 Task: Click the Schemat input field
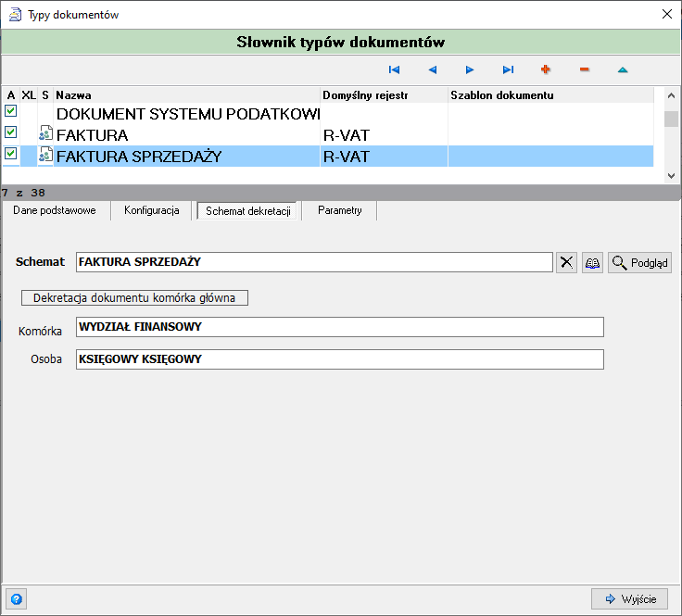click(314, 262)
